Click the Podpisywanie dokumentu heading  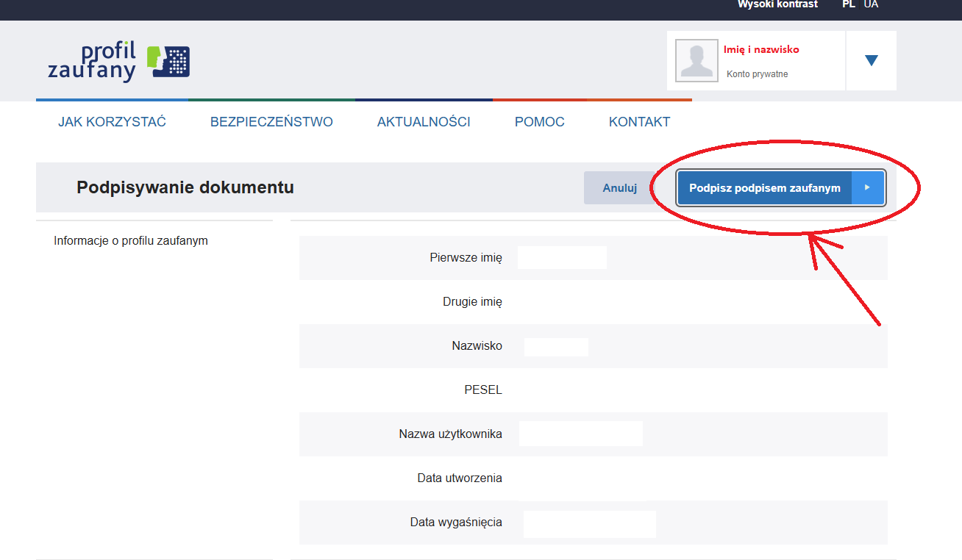tap(185, 187)
